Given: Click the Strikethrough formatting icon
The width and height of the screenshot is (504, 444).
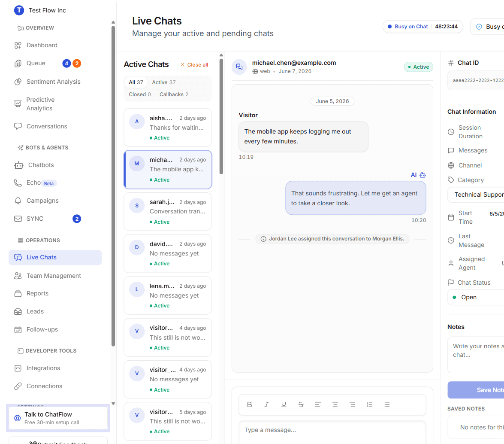Looking at the screenshot, I should 301,404.
